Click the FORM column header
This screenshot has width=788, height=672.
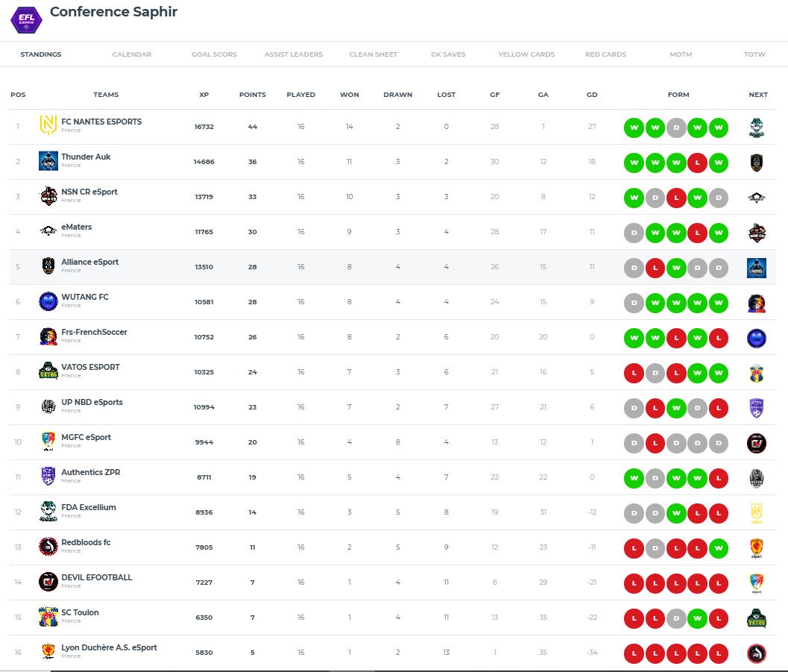[x=678, y=95]
